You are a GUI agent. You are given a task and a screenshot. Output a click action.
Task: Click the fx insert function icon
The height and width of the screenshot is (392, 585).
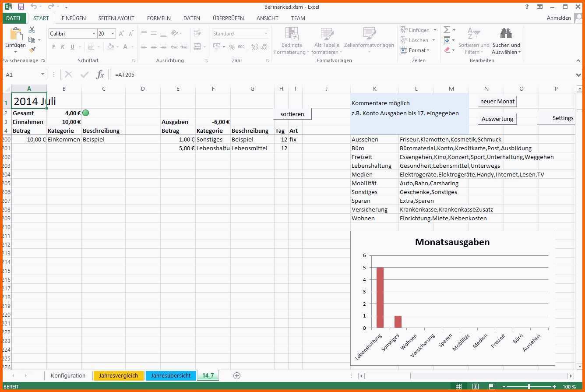(x=100, y=74)
